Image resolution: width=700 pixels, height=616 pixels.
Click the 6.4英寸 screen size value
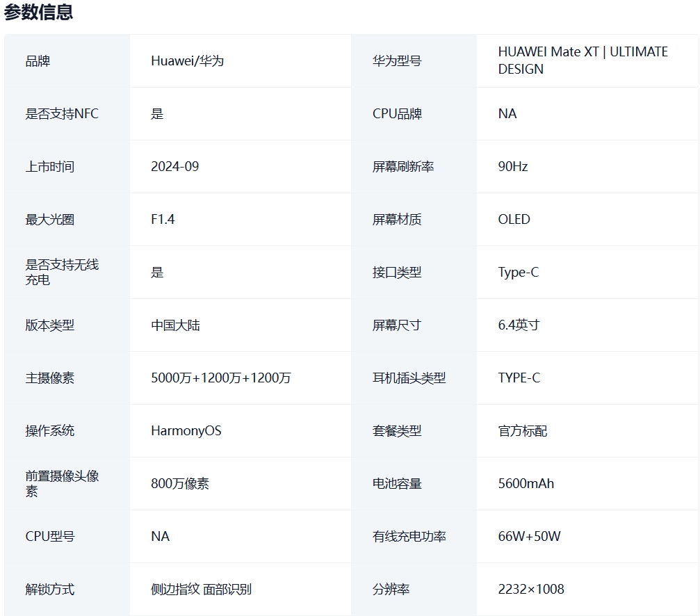[519, 325]
